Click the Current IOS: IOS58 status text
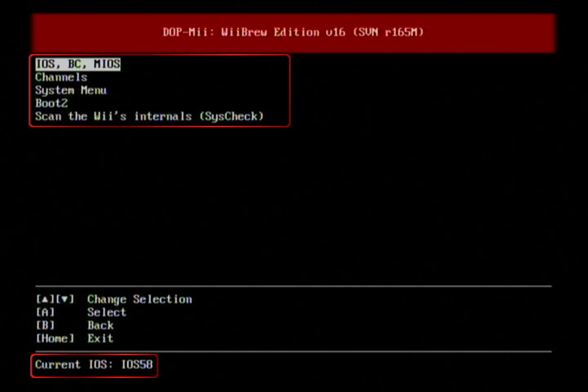The width and height of the screenshot is (588, 392). pyautogui.click(x=94, y=364)
